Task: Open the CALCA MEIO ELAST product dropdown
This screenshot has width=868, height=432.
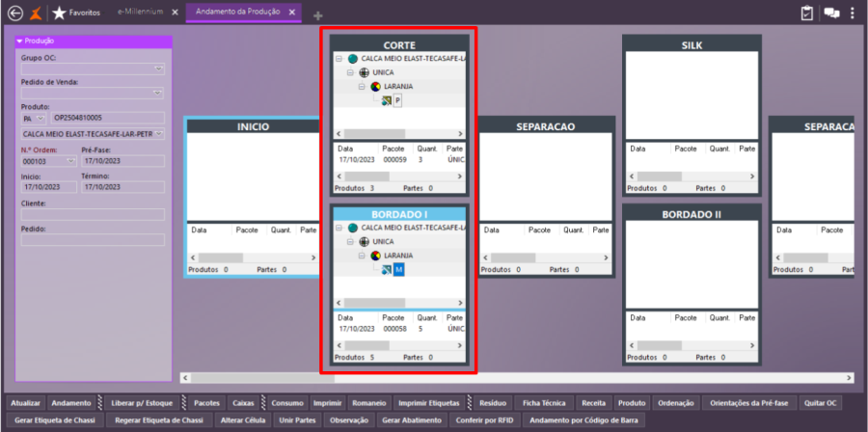Action: (x=159, y=134)
